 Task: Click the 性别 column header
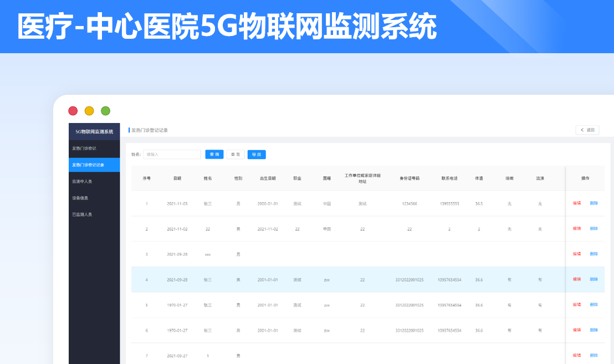point(238,178)
